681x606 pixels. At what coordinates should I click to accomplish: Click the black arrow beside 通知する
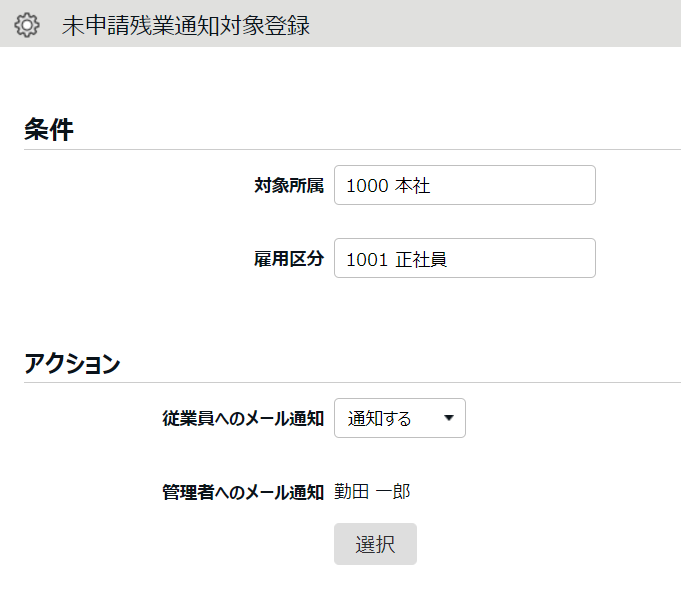point(449,418)
